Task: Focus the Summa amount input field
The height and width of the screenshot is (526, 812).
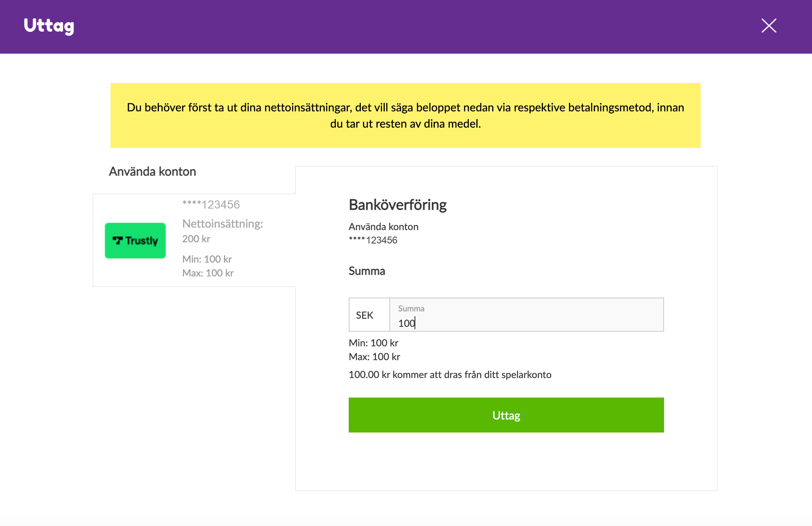Action: (x=526, y=315)
